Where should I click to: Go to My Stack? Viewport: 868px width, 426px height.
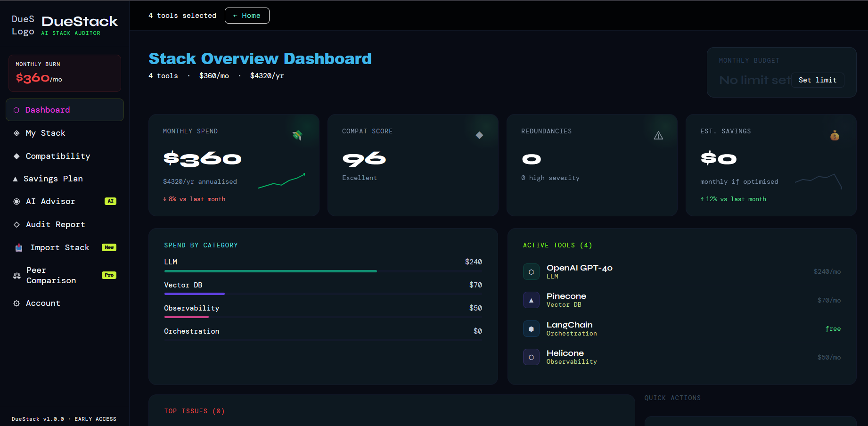(65, 133)
